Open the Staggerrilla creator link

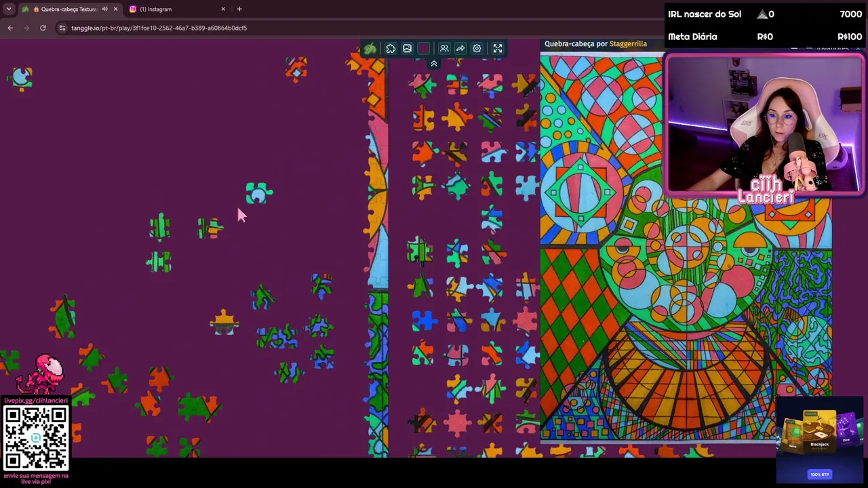[628, 43]
